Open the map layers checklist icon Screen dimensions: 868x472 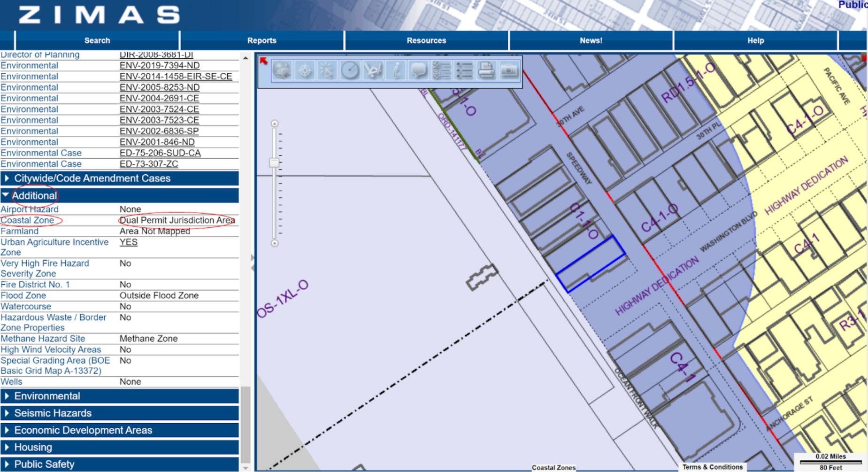(x=441, y=71)
